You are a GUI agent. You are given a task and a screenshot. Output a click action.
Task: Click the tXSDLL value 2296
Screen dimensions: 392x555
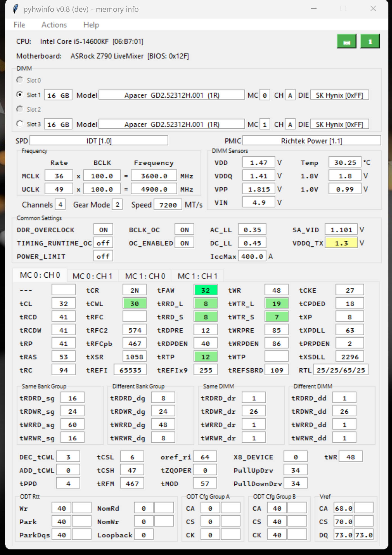pyautogui.click(x=350, y=357)
